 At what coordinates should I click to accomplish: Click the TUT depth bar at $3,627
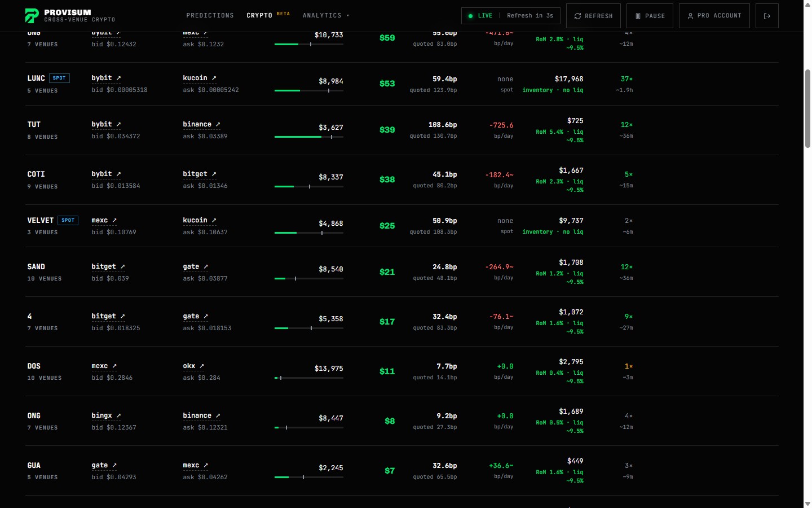[x=309, y=137]
